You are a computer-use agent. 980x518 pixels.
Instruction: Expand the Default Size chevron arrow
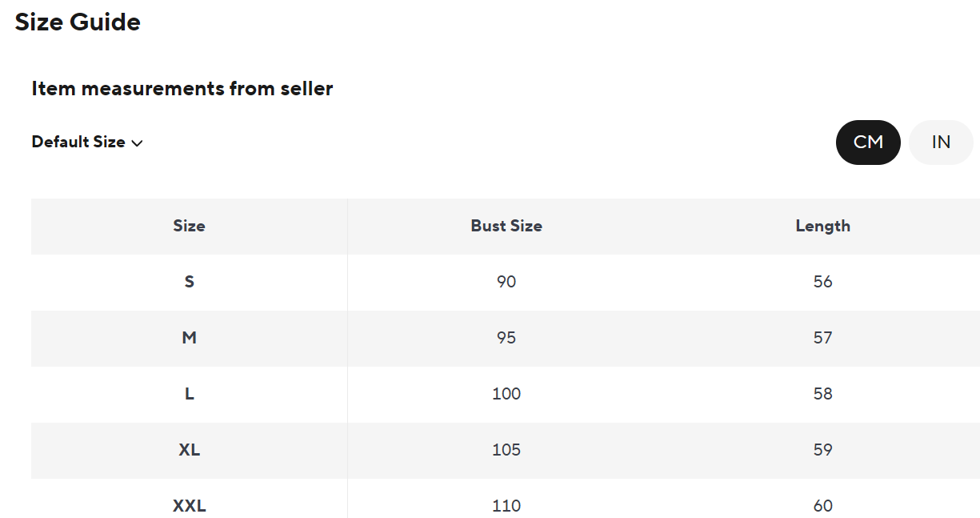tap(137, 143)
